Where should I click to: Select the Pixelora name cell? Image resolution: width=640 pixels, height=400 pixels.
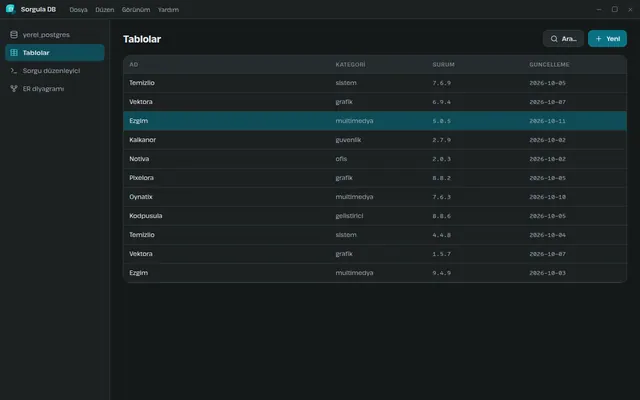point(142,178)
